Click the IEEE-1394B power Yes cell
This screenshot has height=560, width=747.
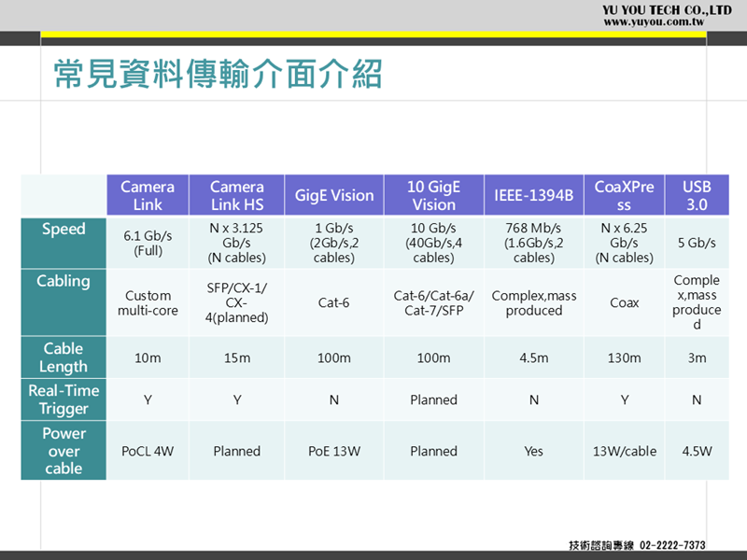[x=533, y=451]
